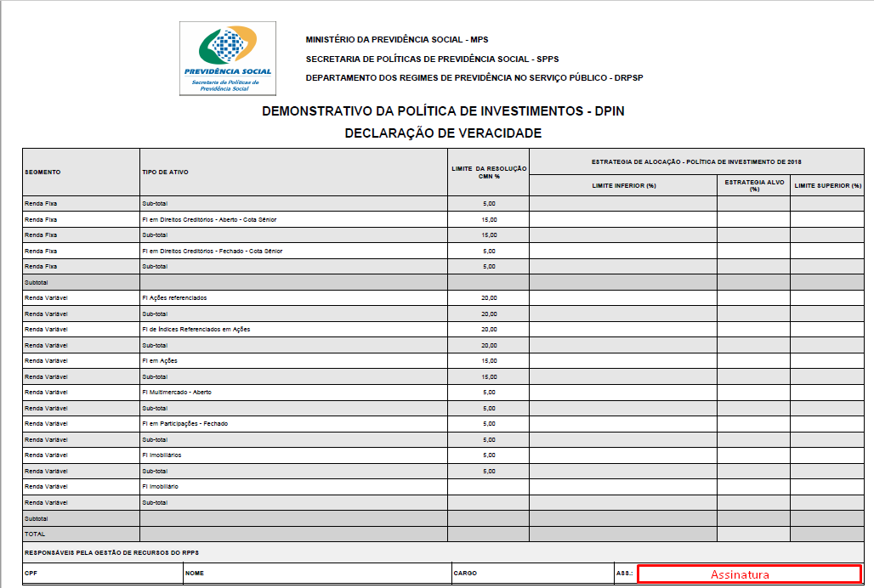Select the SEGMENTO column header
This screenshot has height=588, width=874.
[x=43, y=172]
